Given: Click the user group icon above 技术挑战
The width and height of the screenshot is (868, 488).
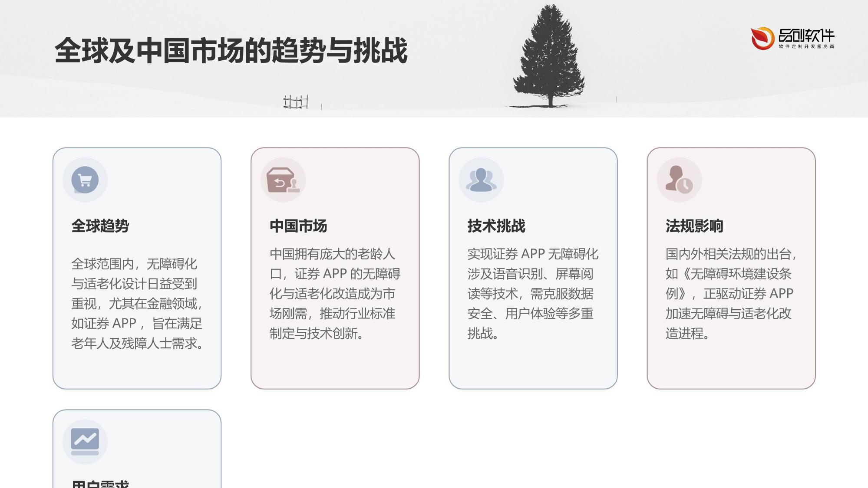Looking at the screenshot, I should 481,180.
